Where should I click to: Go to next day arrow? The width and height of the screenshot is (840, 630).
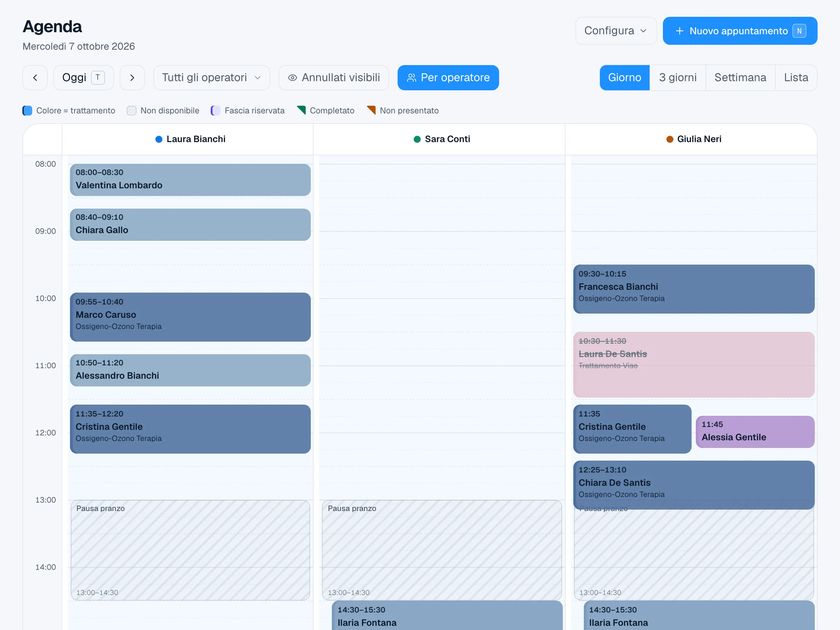[x=132, y=77]
